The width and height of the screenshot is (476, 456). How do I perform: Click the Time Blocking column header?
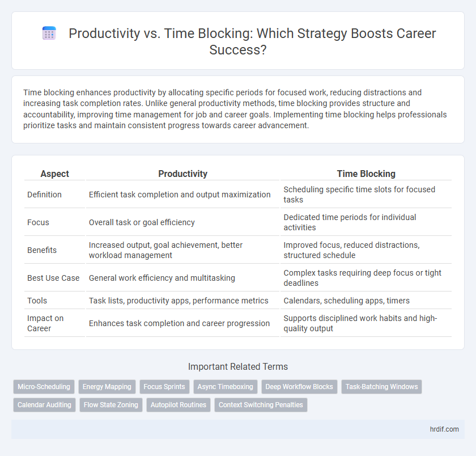coord(366,174)
